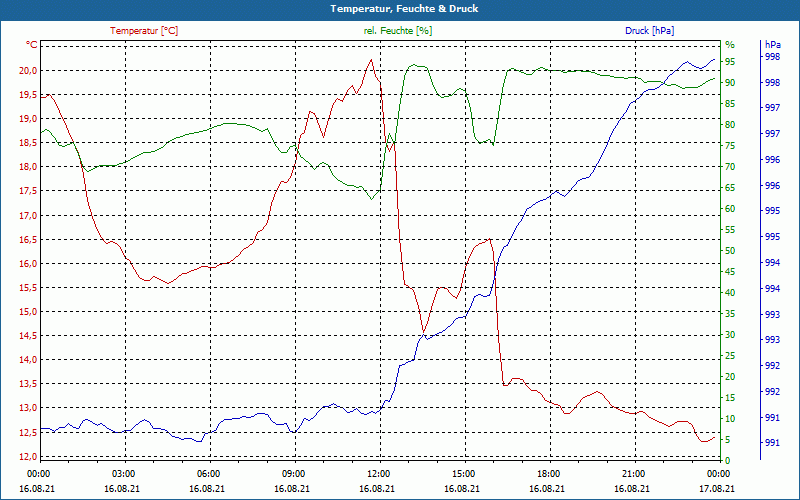
Task: Click temperature axis tick '18,5'
Action: click(28, 142)
